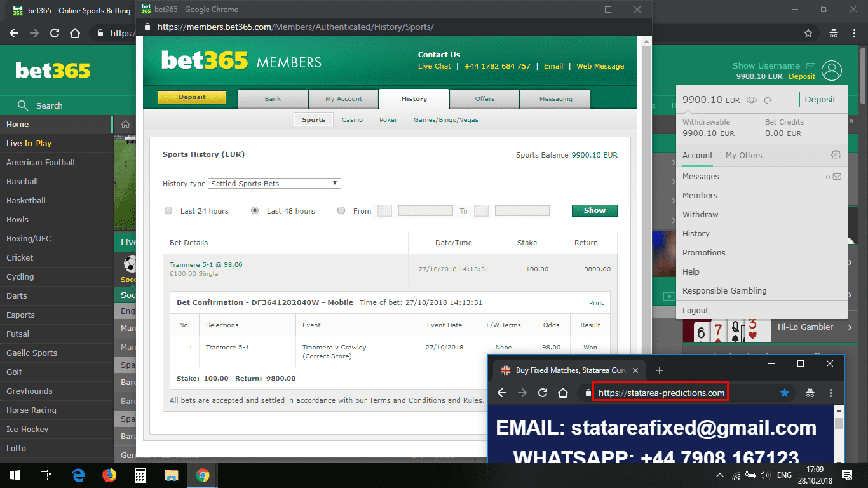Bookmark page with star in main bet365 window

[808, 33]
